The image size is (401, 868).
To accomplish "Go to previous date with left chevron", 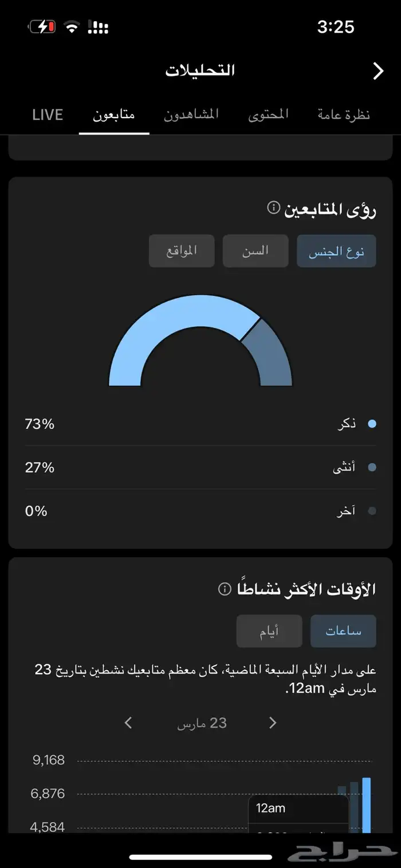I will 128,723.
